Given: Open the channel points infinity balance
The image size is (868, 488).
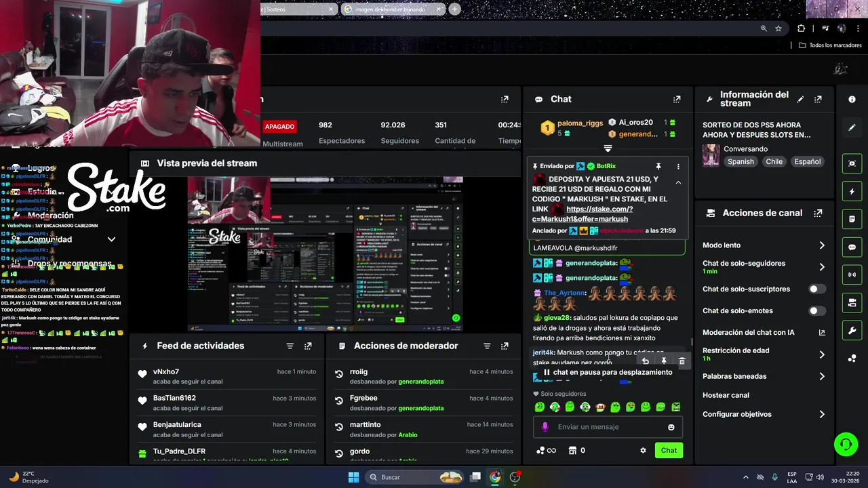Looking at the screenshot, I should 547,450.
